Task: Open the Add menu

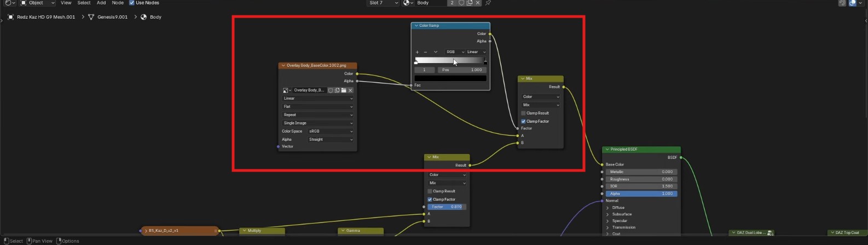Action: click(101, 3)
